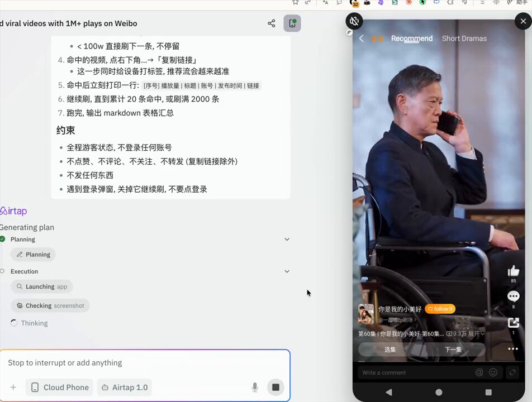
Task: Click the crossed-out phone icon above the device
Action: [x=354, y=21]
